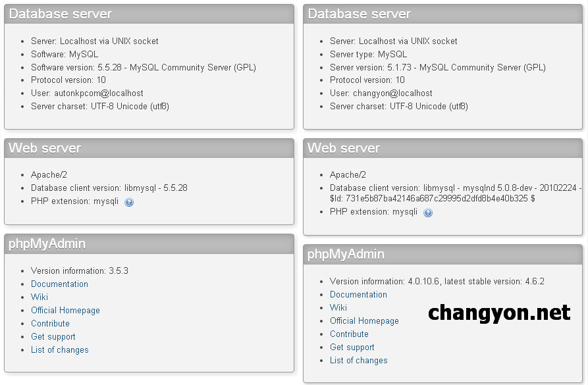Click Contribute in the phpMyAdmin 4.0.10.6 panel

click(x=349, y=334)
